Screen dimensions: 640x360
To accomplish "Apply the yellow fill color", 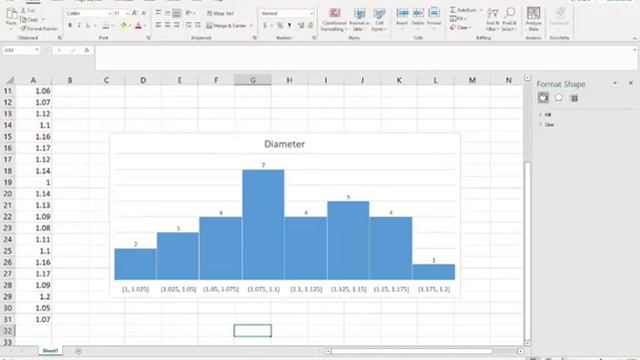I will point(123,26).
